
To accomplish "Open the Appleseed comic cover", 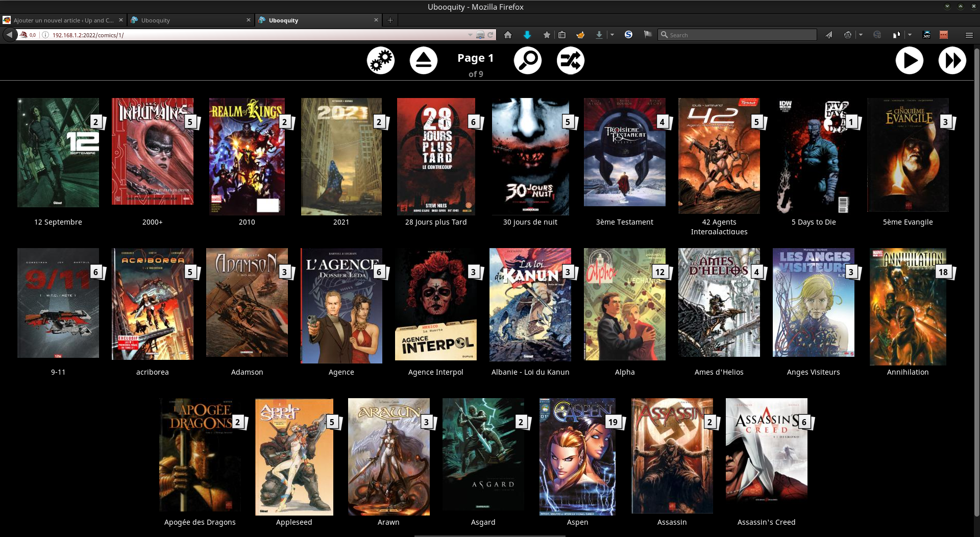I will [x=295, y=457].
